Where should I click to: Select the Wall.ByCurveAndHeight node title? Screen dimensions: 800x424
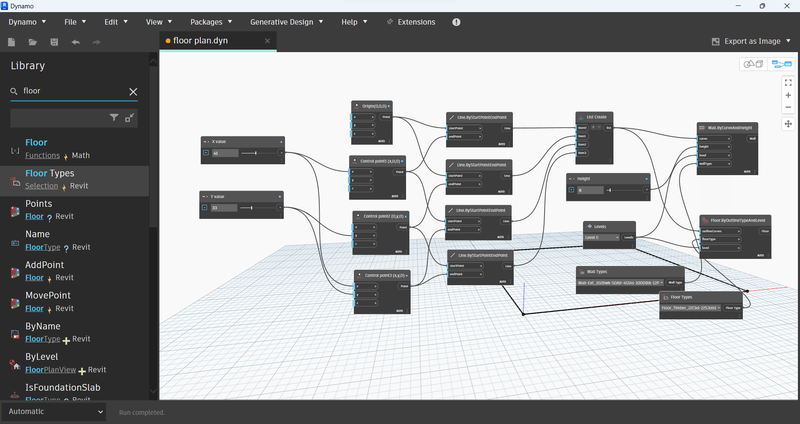click(730, 128)
